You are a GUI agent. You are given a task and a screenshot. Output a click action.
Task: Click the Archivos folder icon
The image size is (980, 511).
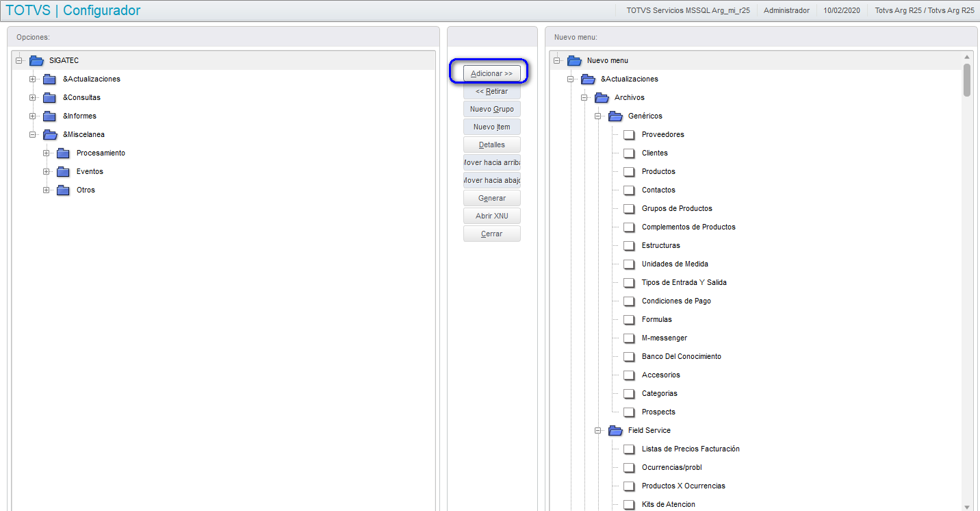pyautogui.click(x=602, y=98)
